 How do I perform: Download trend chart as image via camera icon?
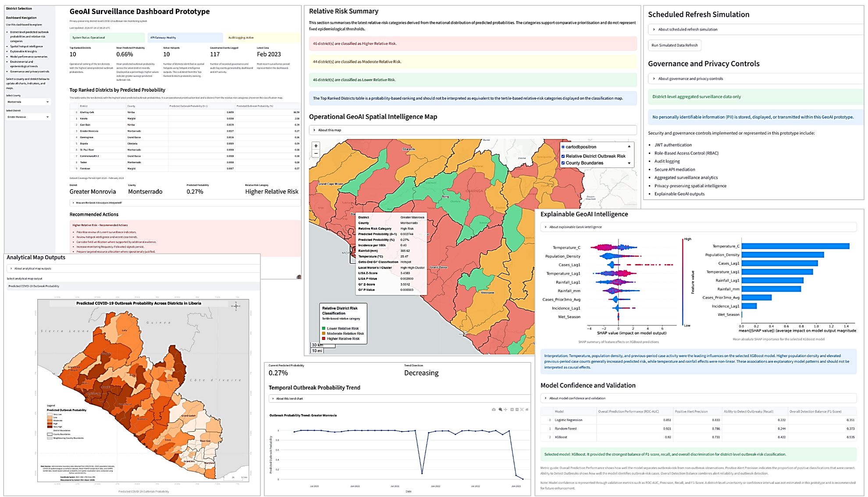pos(494,409)
